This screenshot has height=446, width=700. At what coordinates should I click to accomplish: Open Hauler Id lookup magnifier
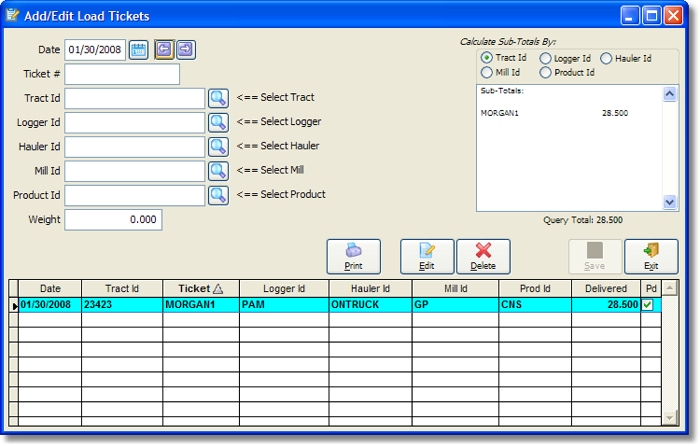click(x=218, y=146)
